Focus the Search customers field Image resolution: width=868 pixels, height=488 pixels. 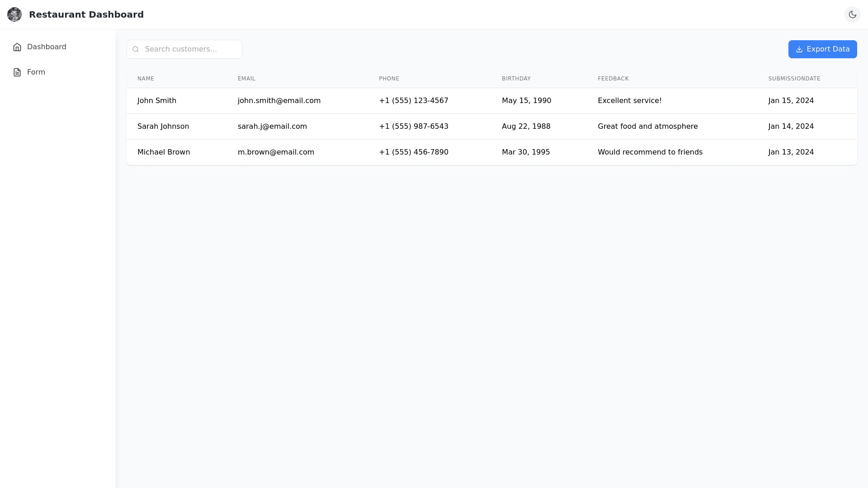pyautogui.click(x=190, y=49)
